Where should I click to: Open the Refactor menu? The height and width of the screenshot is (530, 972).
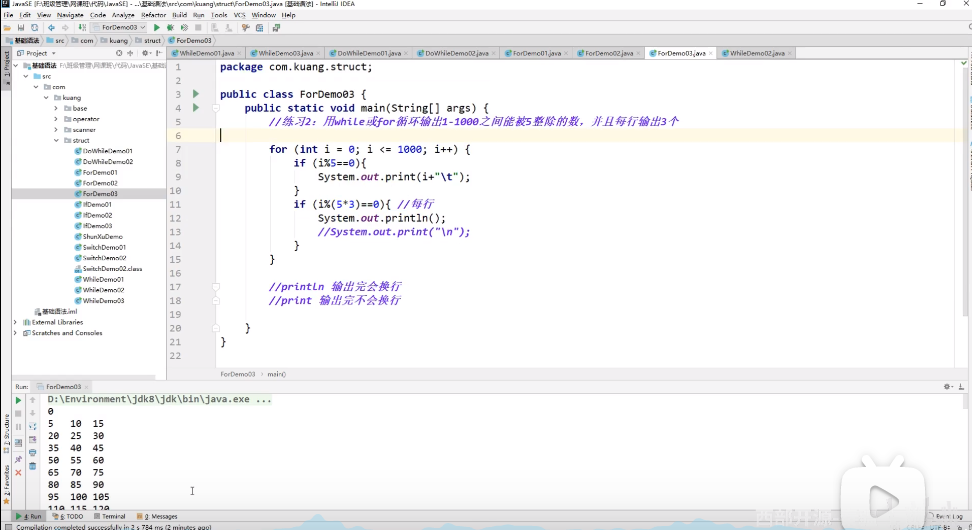(153, 15)
